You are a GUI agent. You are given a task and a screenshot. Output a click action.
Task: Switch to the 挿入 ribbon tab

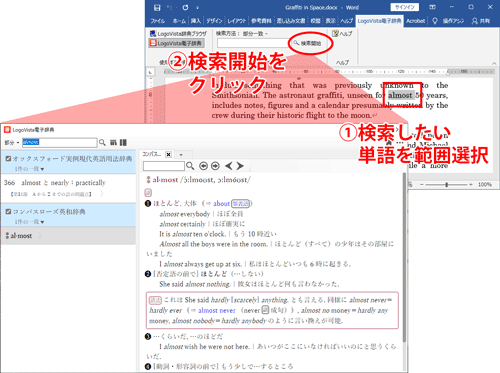click(196, 21)
